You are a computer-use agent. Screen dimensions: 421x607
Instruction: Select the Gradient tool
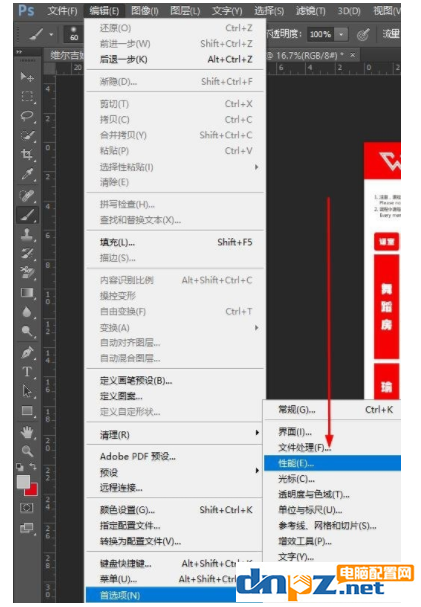pyautogui.click(x=27, y=293)
